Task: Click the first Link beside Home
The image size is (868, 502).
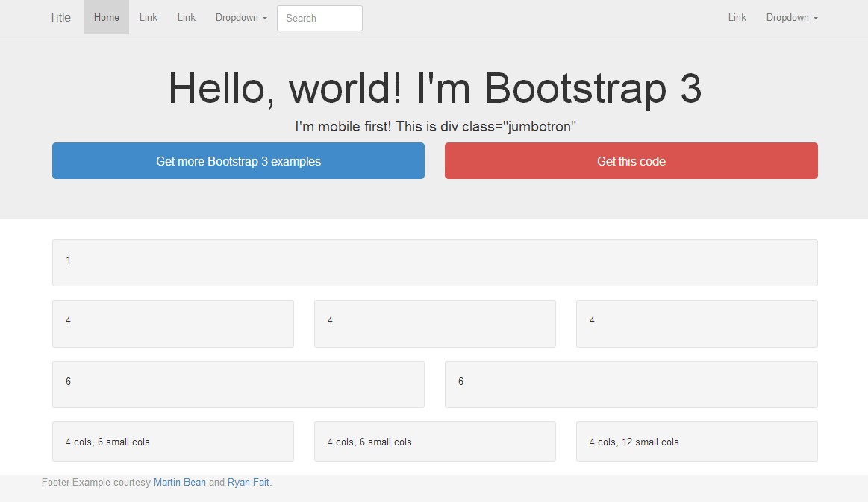Action: pyautogui.click(x=149, y=17)
